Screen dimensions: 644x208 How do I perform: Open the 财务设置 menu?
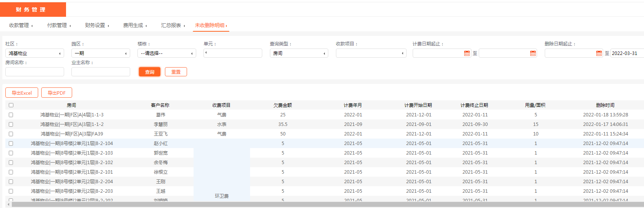[97, 26]
